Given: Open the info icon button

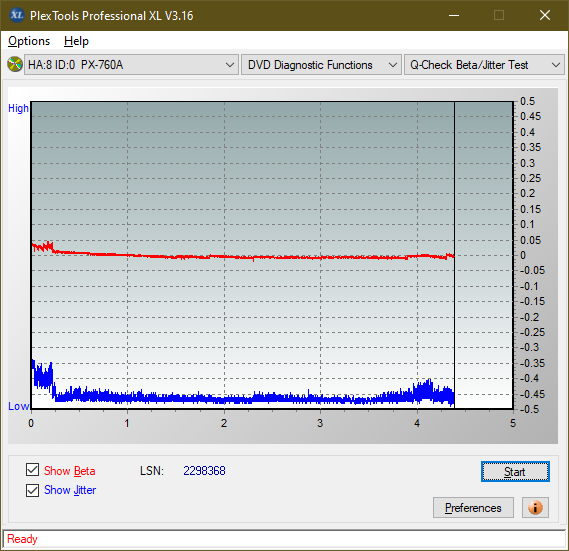Looking at the screenshot, I should pyautogui.click(x=535, y=507).
